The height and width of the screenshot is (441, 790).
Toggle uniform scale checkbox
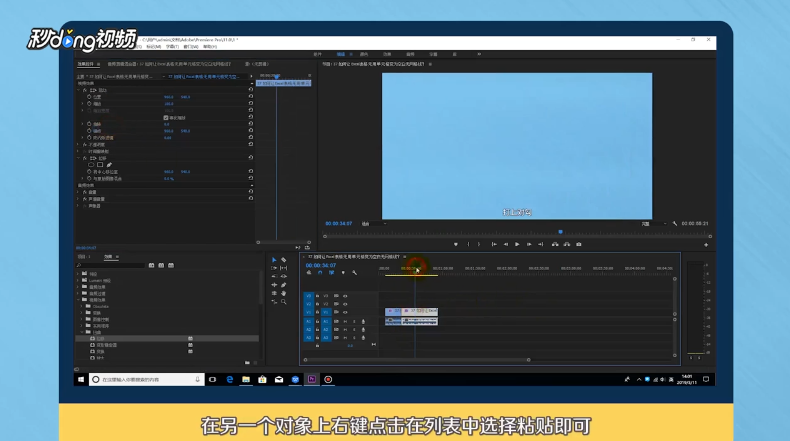tap(166, 117)
